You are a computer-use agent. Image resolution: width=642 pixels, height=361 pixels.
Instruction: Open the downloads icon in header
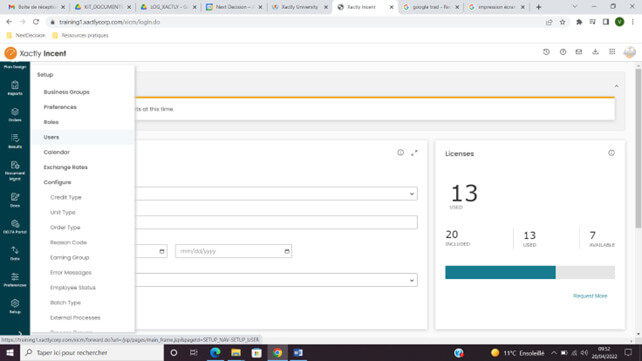595,52
